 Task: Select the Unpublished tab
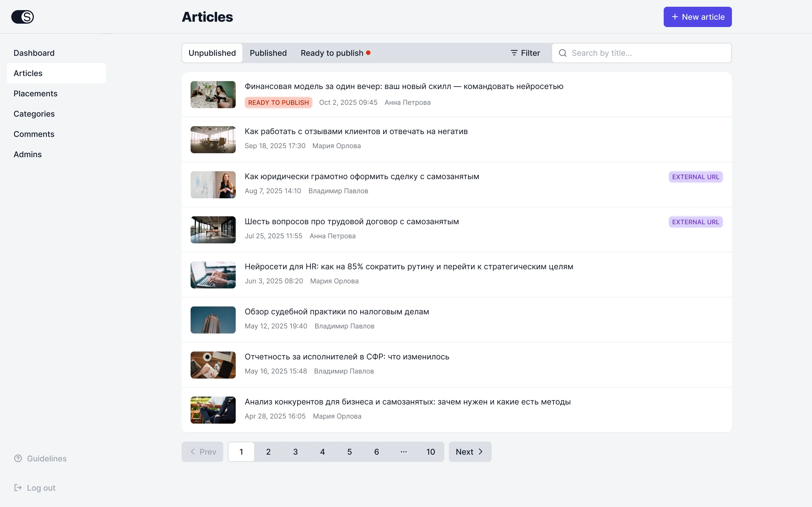point(212,53)
